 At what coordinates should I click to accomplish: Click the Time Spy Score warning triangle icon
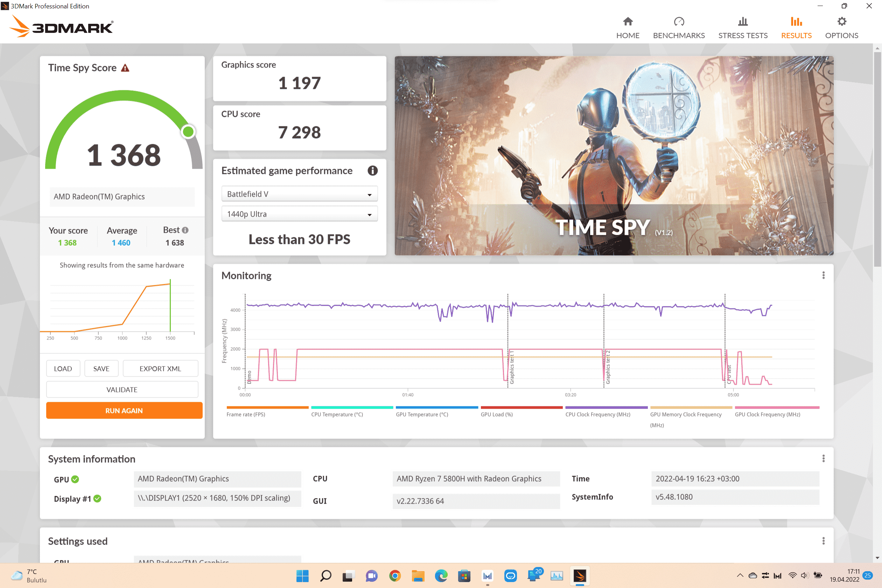click(125, 68)
